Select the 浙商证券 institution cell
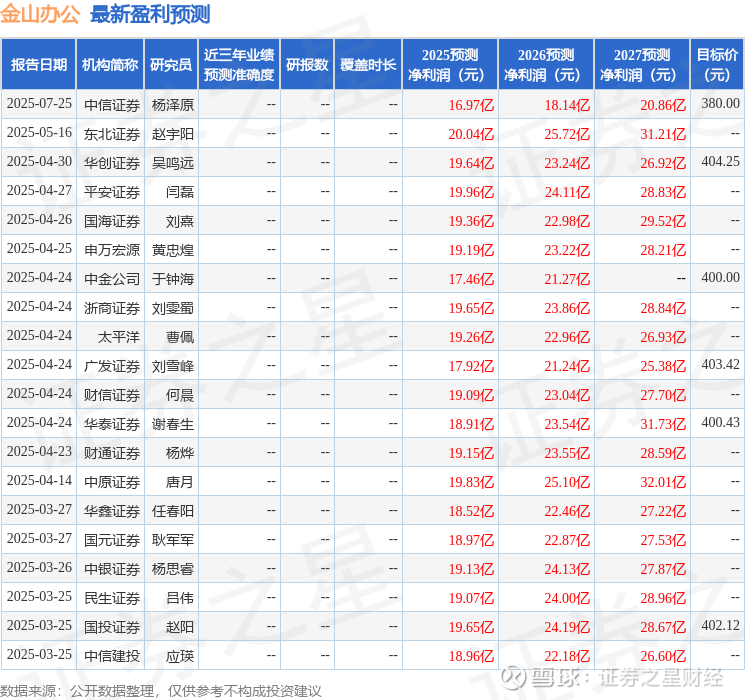 coord(112,308)
